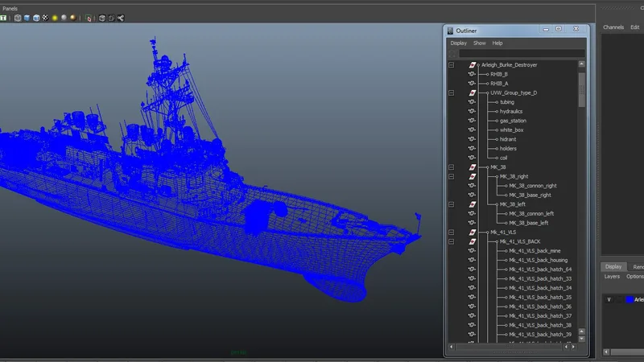Image resolution: width=644 pixels, height=362 pixels.
Task: Open the Channels menu in Channel Box
Action: [x=613, y=27]
